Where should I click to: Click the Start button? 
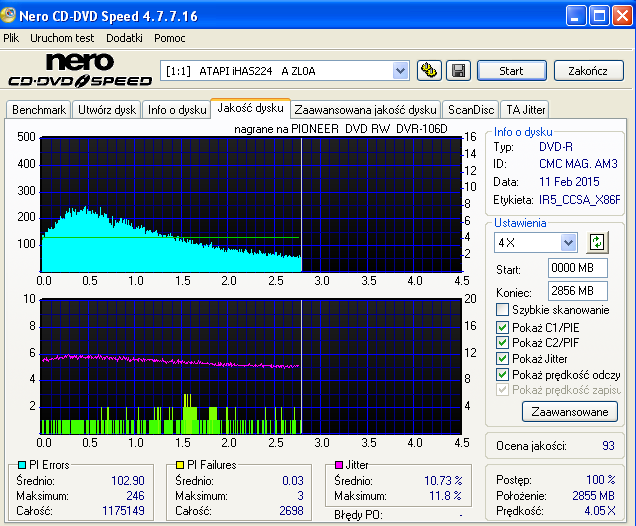click(x=511, y=71)
